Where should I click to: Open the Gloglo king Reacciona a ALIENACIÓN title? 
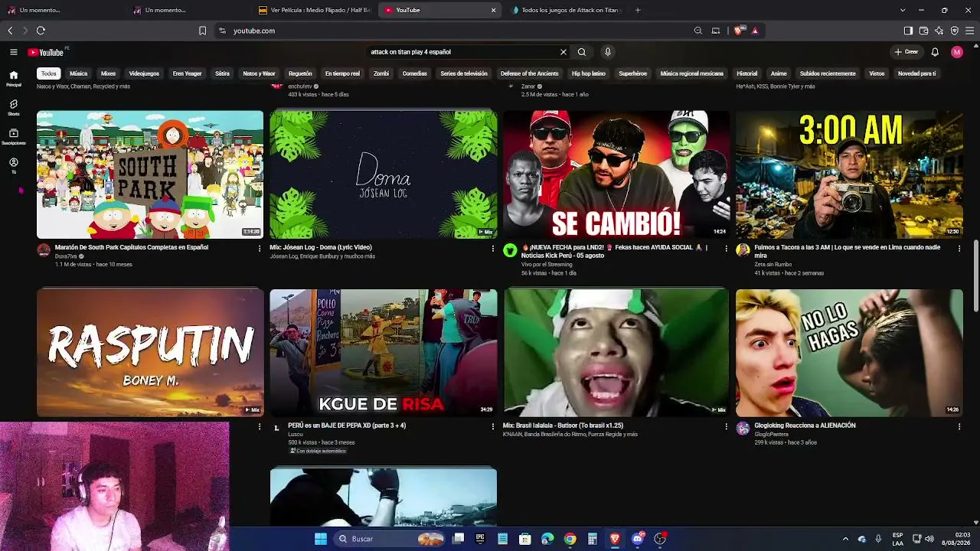coord(805,425)
